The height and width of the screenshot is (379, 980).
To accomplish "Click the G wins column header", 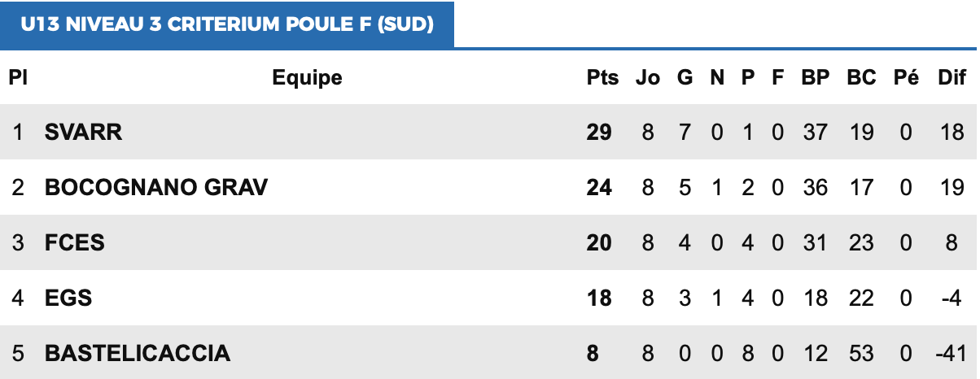I will click(685, 78).
